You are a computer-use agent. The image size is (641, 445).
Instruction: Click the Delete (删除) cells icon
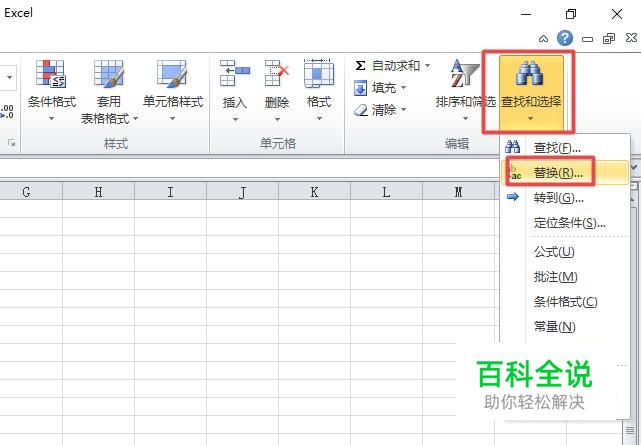pos(277,73)
